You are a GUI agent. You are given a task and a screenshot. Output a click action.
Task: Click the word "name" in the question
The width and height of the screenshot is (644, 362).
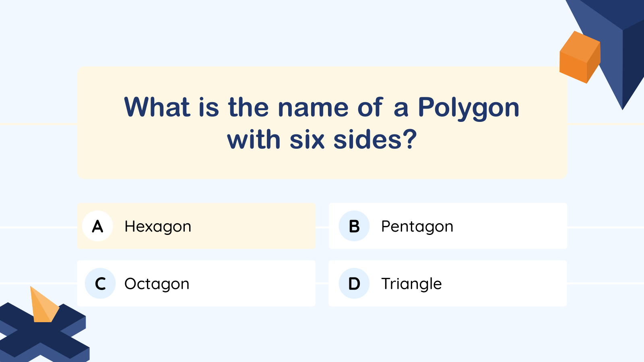(313, 108)
